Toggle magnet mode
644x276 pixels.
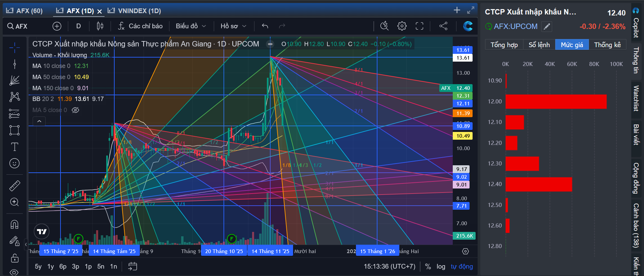14,224
